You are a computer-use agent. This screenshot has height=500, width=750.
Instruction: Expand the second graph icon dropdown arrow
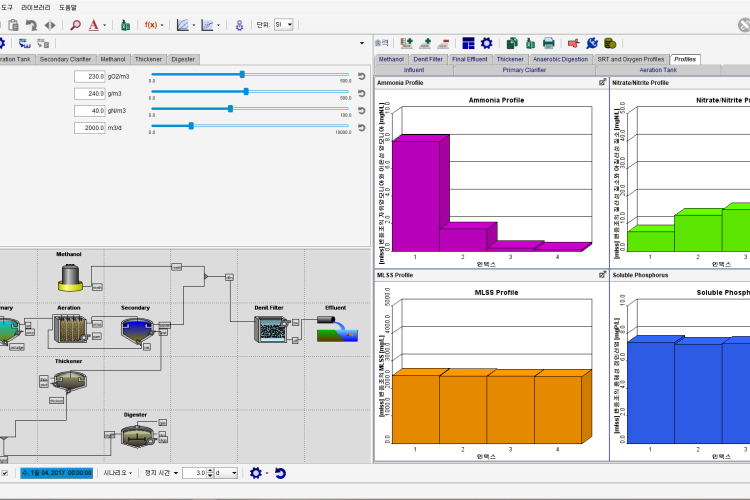(218, 25)
